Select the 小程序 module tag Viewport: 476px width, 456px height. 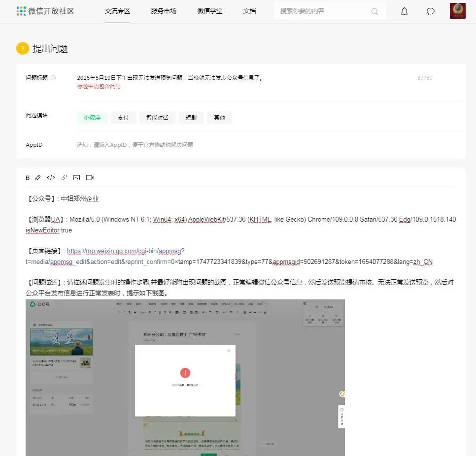tap(92, 118)
